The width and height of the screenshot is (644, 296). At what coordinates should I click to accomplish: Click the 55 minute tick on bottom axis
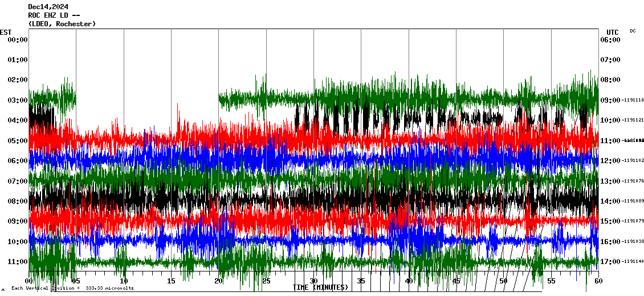(551, 281)
